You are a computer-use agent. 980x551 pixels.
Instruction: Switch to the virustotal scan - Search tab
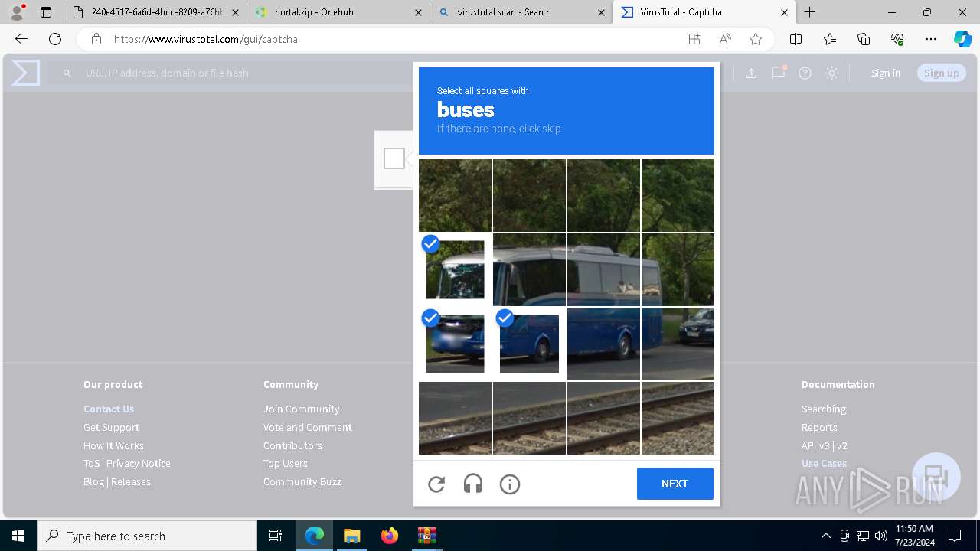[521, 12]
